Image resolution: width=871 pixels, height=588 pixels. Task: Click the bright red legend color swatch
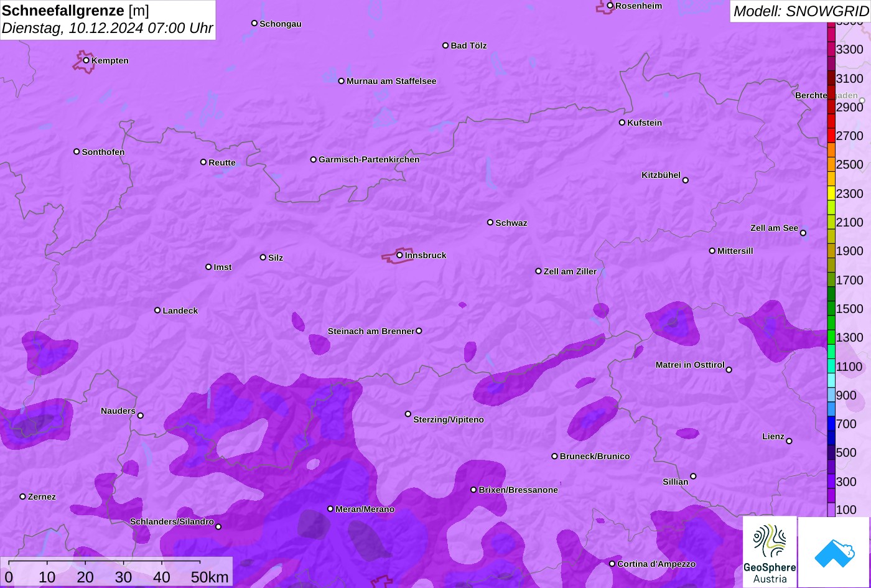(831, 136)
